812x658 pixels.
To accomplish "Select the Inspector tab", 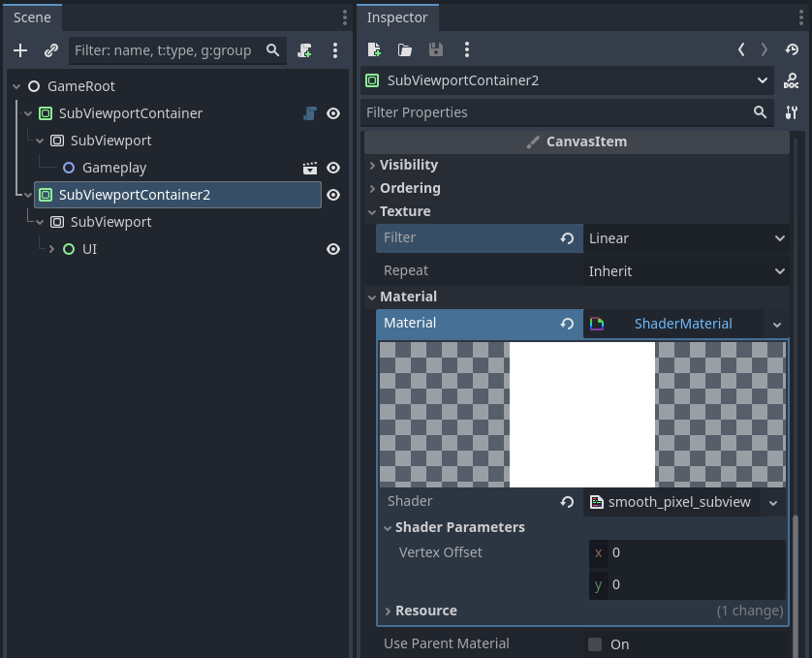I will tap(397, 16).
